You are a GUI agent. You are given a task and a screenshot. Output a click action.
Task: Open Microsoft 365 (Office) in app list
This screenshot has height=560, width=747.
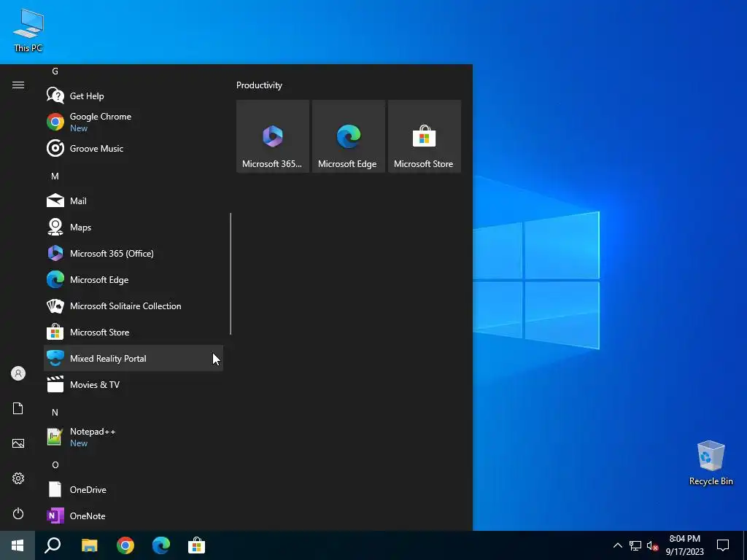pos(133,253)
